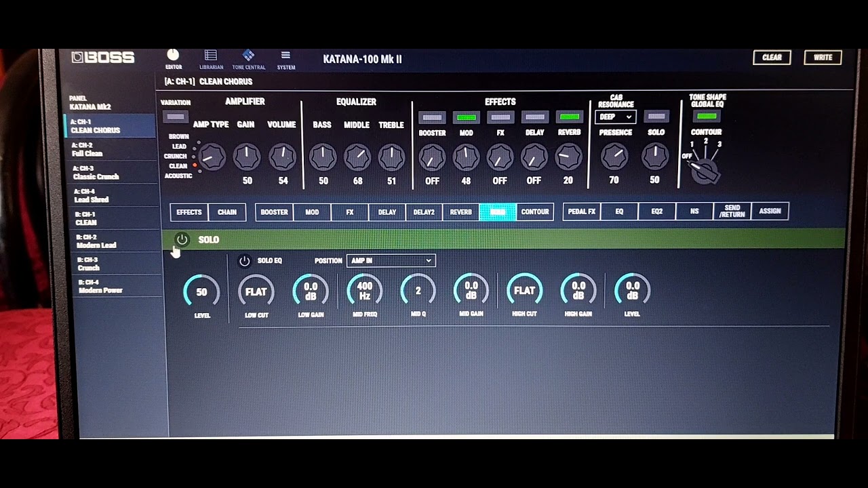Open Tone Central icon
Viewport: 868px width, 488px height.
(x=248, y=56)
